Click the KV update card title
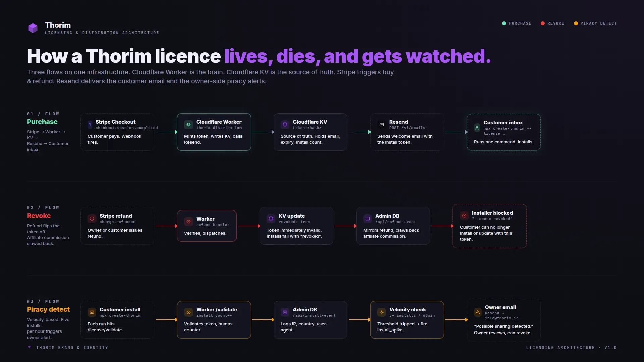Screen dimensions: 644x362 [x=291, y=216]
